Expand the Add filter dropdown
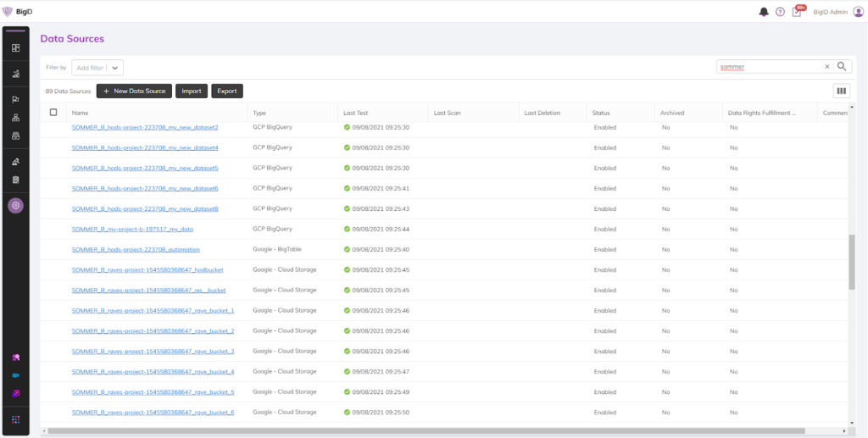Image resolution: width=868 pixels, height=438 pixels. point(116,67)
